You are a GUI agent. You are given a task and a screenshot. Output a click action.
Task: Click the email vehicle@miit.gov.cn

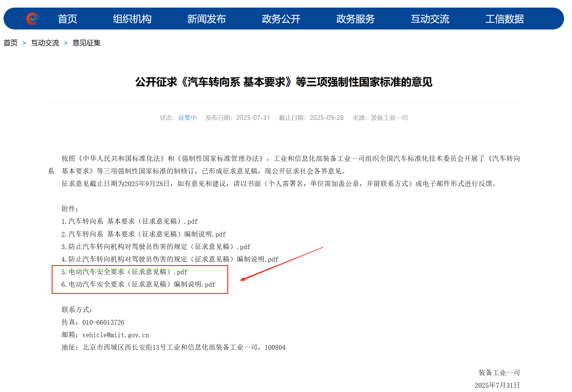(116, 335)
